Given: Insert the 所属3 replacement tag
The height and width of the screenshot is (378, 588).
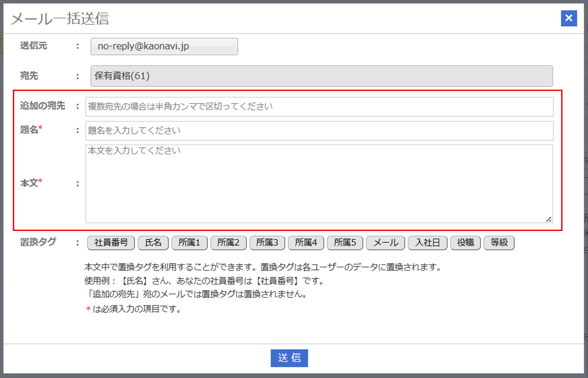Looking at the screenshot, I should (267, 243).
